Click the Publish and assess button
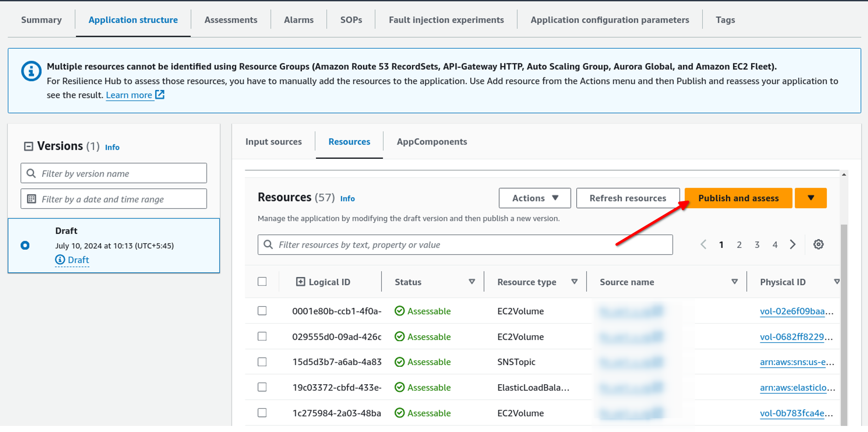The height and width of the screenshot is (432, 868). pyautogui.click(x=738, y=198)
